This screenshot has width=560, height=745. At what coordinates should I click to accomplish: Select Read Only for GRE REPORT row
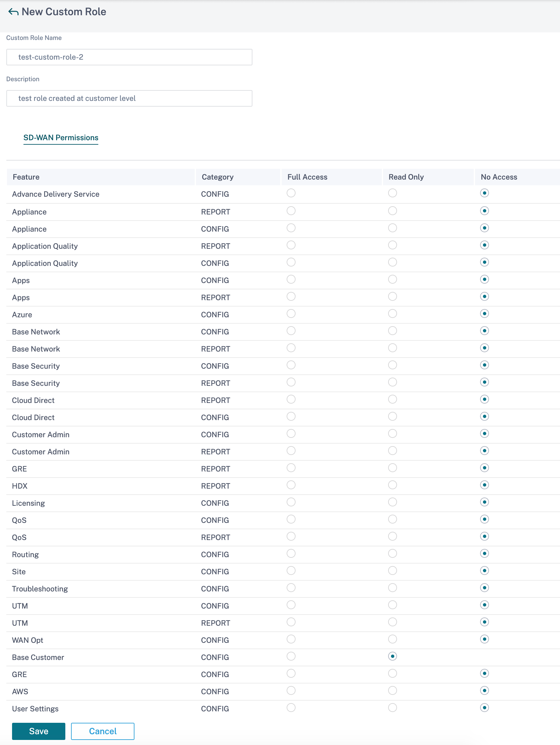[392, 468]
